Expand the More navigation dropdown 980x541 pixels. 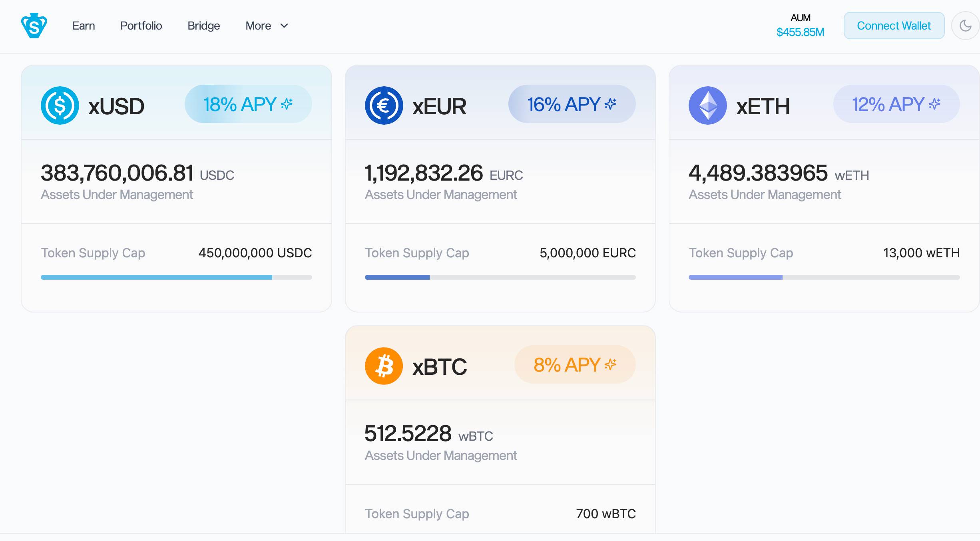click(258, 26)
